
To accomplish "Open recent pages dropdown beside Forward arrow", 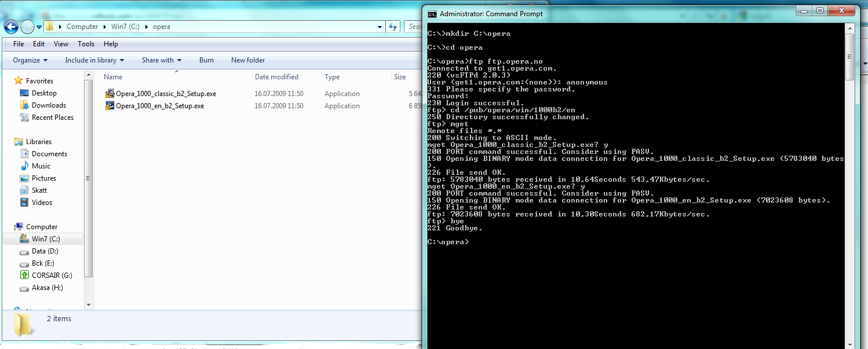I will tap(39, 27).
